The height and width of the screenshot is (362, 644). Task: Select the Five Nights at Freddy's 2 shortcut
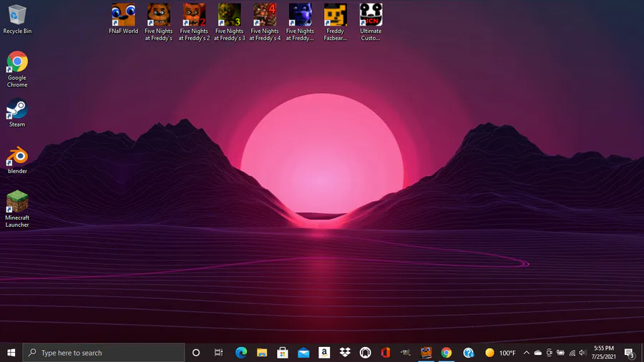[x=194, y=22]
